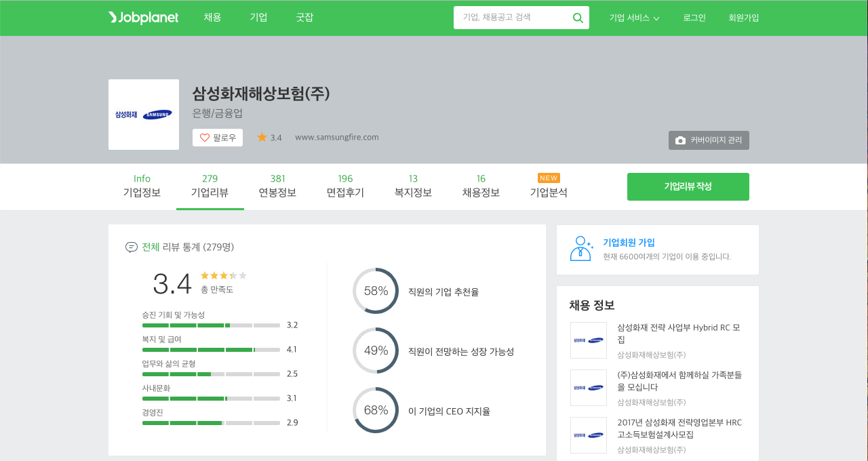
Task: Click the logo thumbnail for Hybrid RC posting
Action: coord(589,340)
